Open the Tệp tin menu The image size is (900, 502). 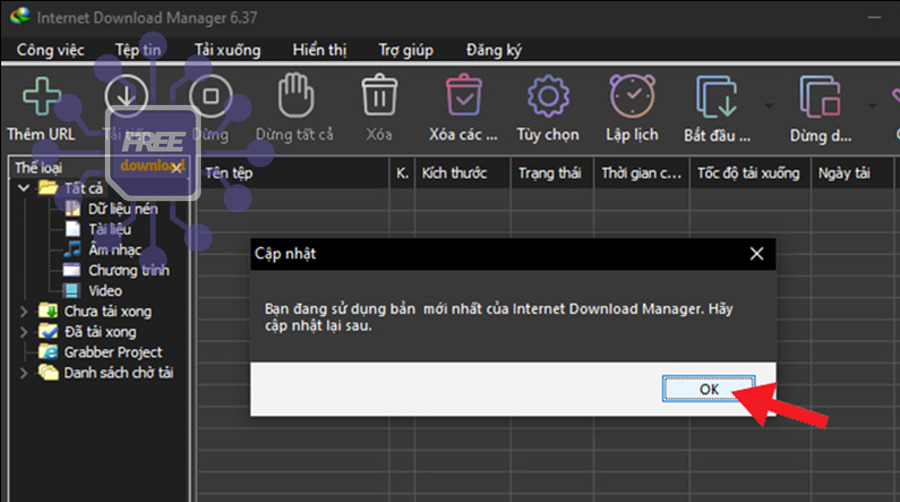[138, 50]
